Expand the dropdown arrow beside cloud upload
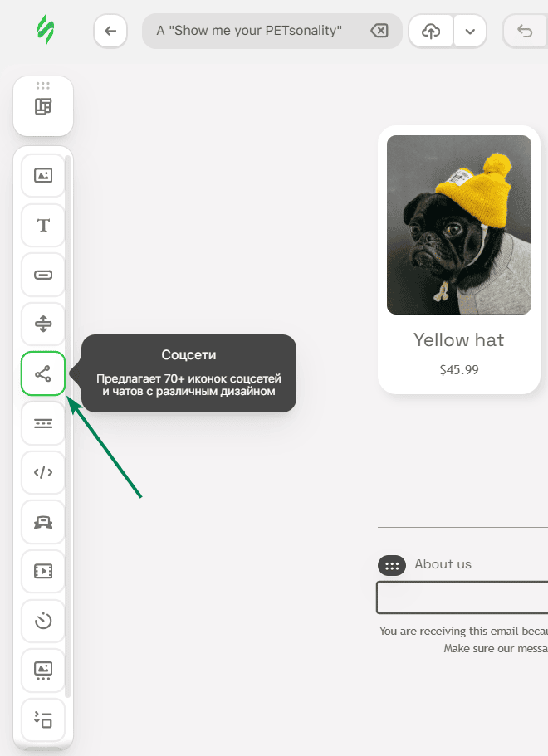Viewport: 548px width, 756px height. pyautogui.click(x=470, y=32)
